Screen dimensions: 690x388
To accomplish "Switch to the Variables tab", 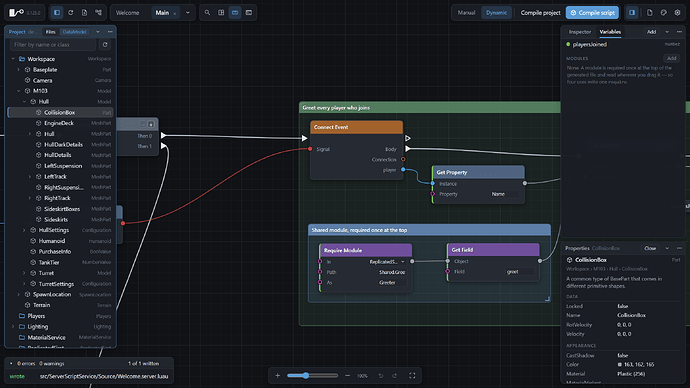I will (610, 32).
